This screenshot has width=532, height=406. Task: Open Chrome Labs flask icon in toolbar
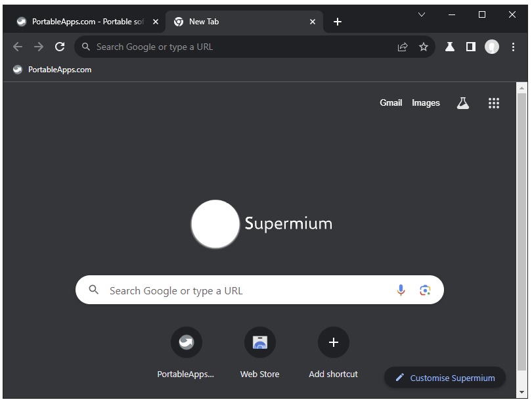pyautogui.click(x=450, y=47)
